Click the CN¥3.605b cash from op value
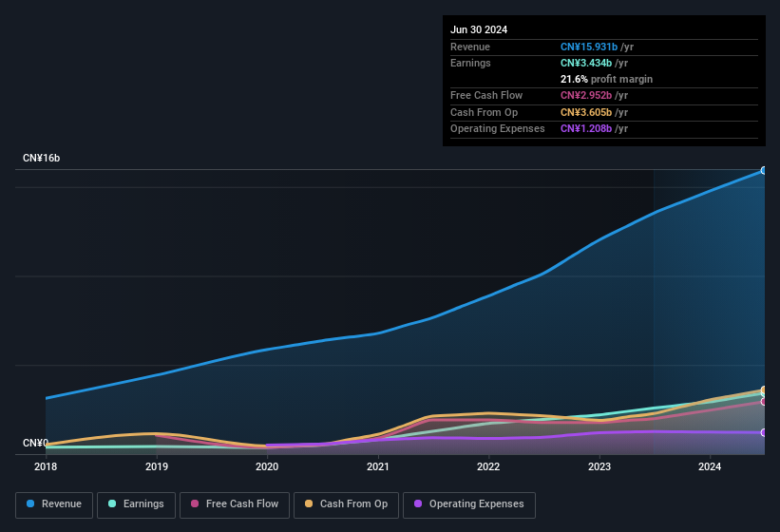Screen dimensions: 780x532 [x=586, y=112]
